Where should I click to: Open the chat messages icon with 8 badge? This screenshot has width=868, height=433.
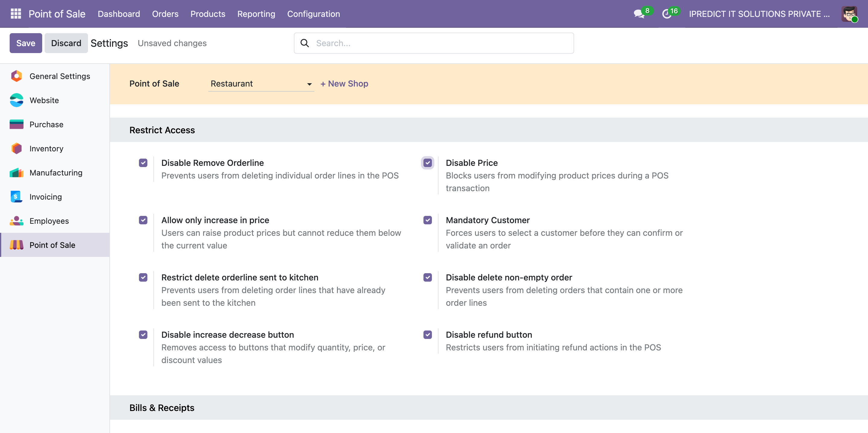[x=639, y=14]
